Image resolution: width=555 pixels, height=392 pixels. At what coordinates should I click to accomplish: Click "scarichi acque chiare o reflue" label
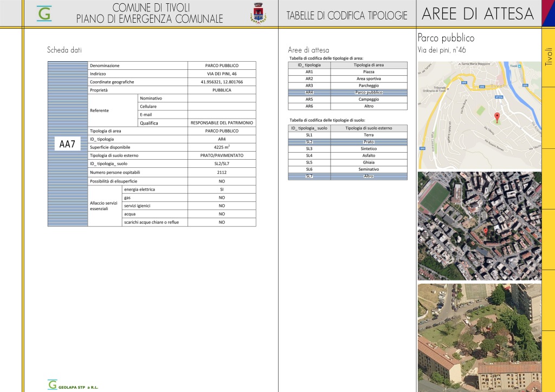click(x=152, y=223)
